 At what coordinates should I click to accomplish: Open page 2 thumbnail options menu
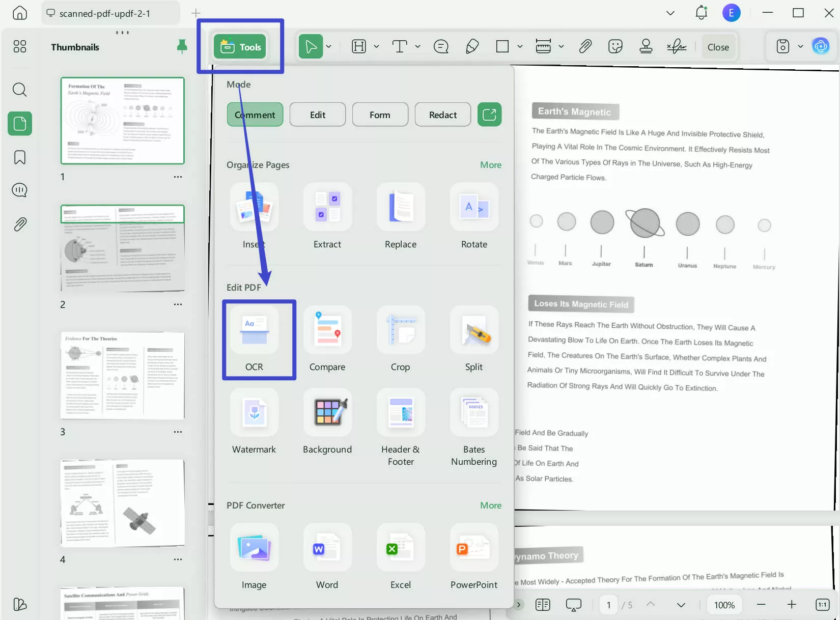point(178,304)
